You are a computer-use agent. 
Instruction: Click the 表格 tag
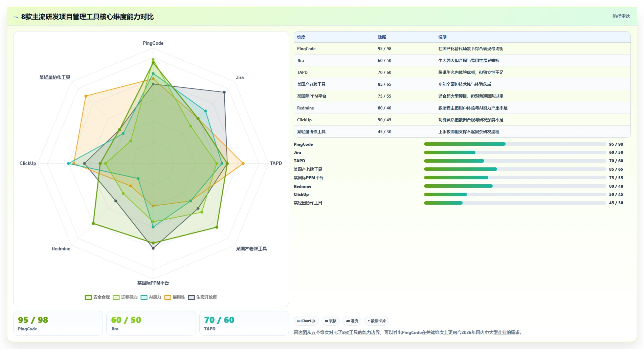[x=331, y=321]
